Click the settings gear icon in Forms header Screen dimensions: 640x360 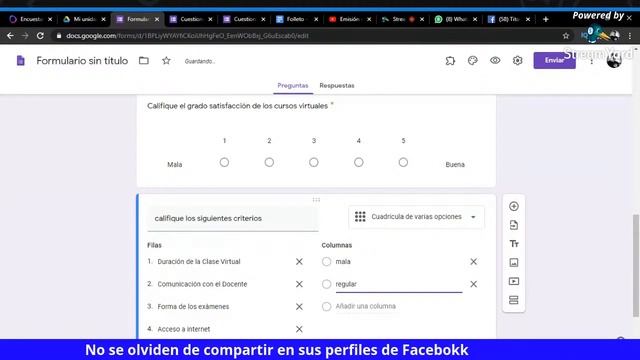(x=517, y=61)
